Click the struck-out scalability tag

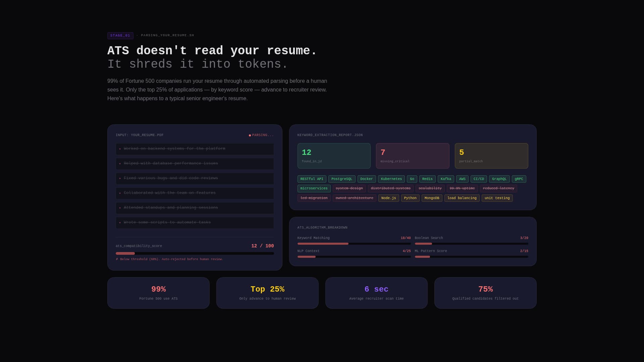430,188
